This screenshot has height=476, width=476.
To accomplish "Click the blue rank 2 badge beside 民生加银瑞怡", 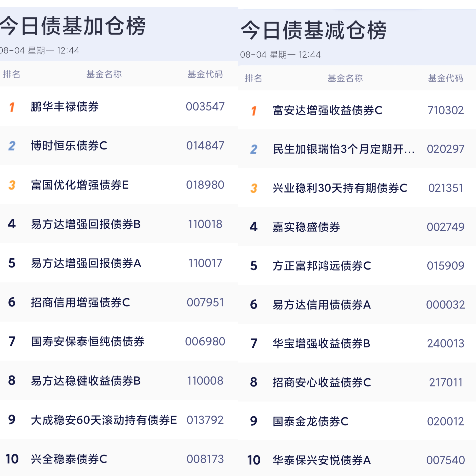I will pyautogui.click(x=254, y=149).
